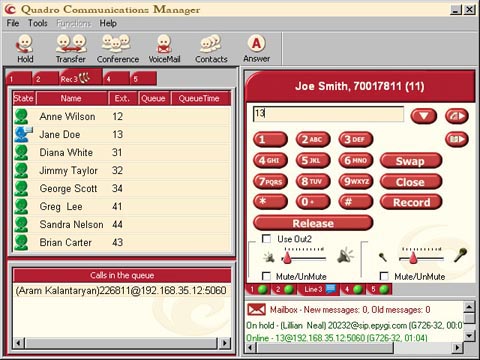The height and width of the screenshot is (360, 480).
Task: Click the loud speaker volume icon
Action: coord(345,256)
